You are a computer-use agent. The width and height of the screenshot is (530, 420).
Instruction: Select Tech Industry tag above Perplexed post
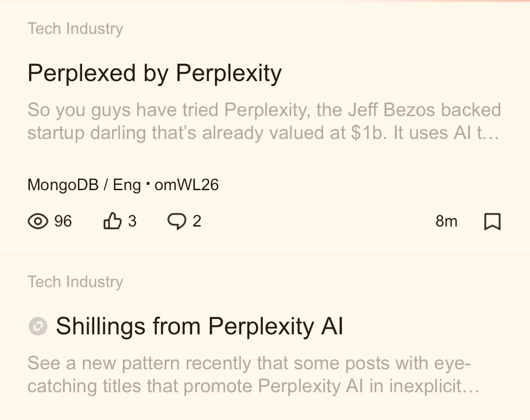click(x=75, y=29)
